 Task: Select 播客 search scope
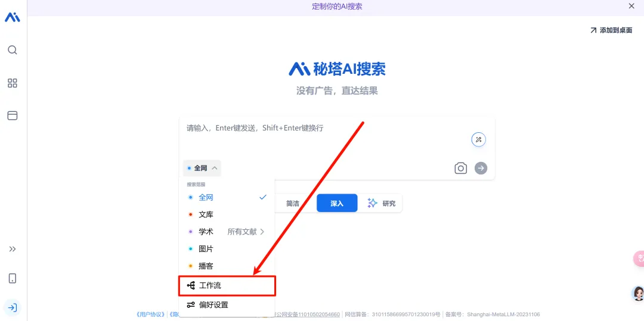pos(227,266)
